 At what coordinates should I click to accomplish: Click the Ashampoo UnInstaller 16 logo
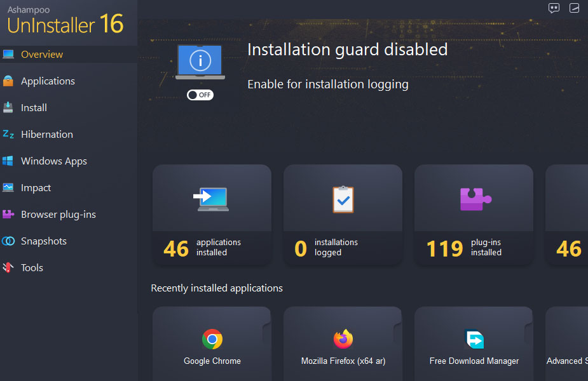[x=65, y=20]
